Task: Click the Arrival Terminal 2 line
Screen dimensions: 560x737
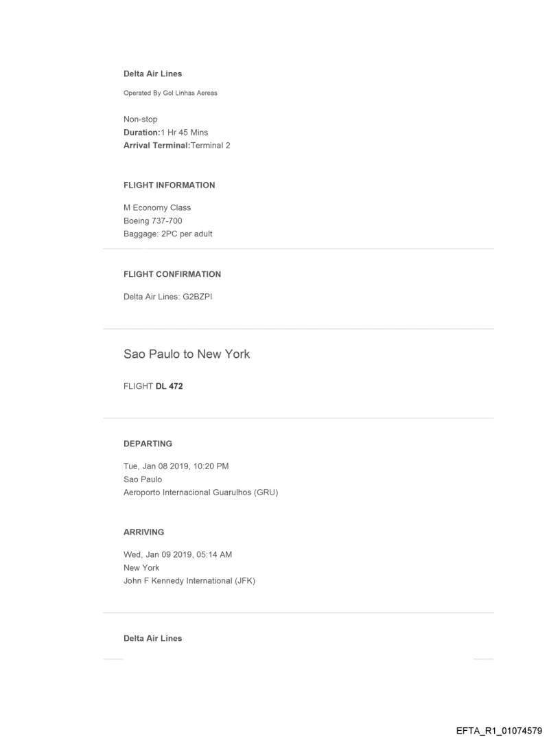Action: coord(176,145)
